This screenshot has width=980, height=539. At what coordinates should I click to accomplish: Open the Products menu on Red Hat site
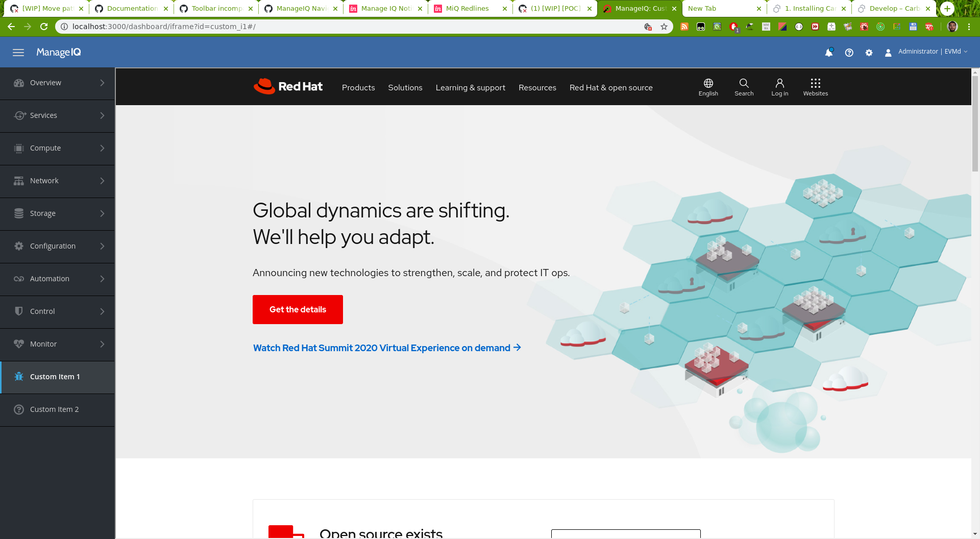(x=358, y=88)
